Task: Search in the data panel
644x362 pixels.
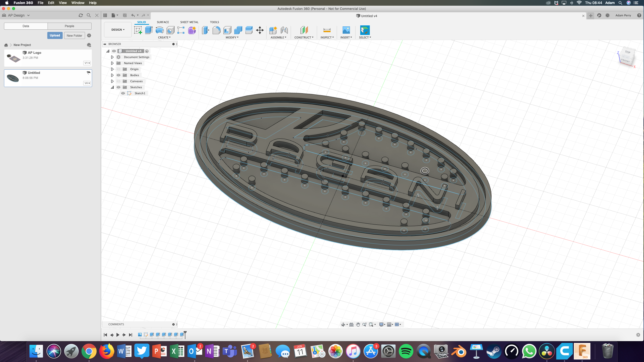Action: click(x=89, y=15)
